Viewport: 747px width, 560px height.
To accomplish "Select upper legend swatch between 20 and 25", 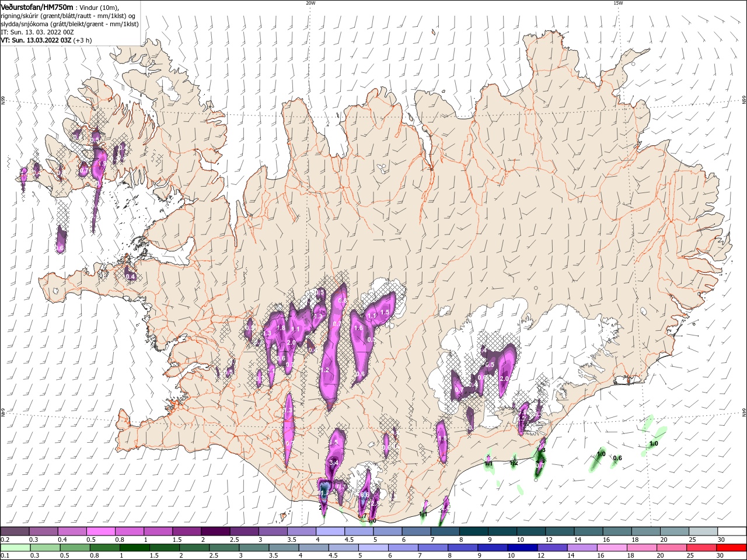I will coord(675,531).
